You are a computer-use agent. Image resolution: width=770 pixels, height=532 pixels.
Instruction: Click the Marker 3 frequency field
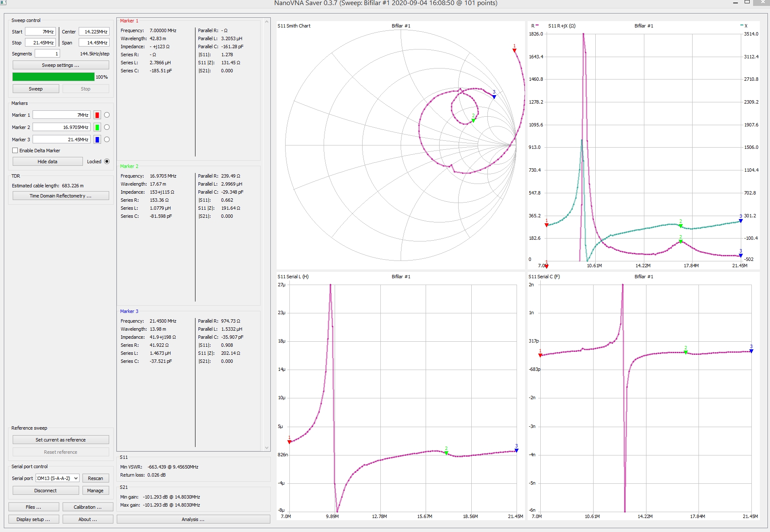tap(62, 140)
